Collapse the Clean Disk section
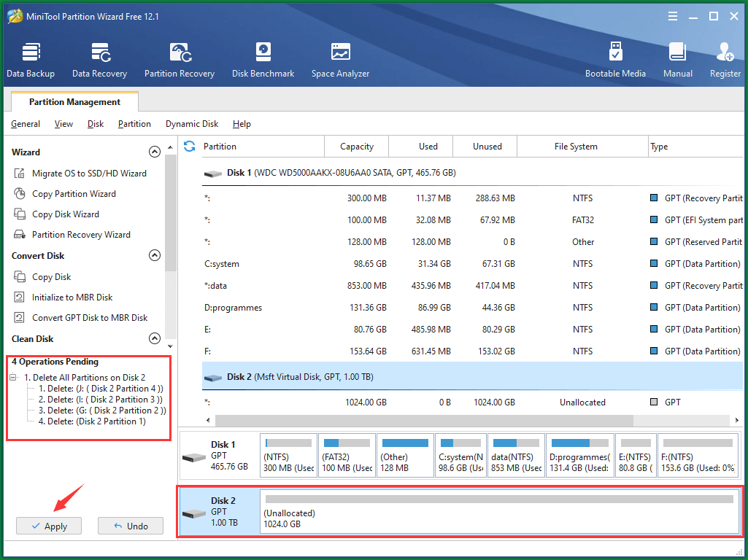 tap(155, 338)
